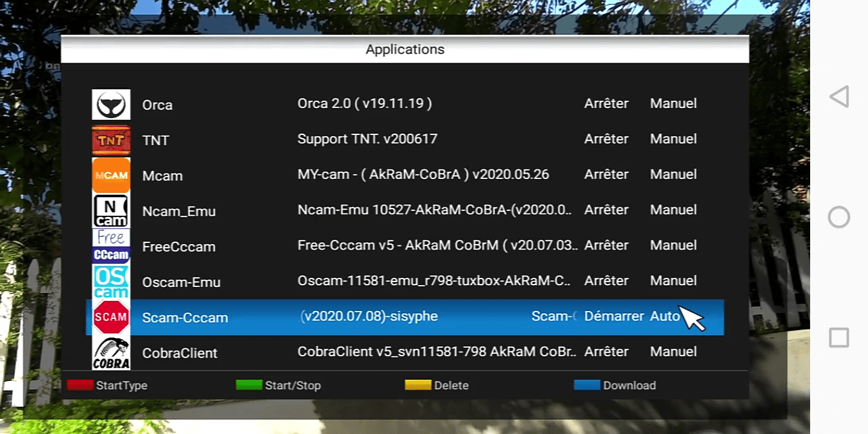Select the CobraClient application name

[180, 353]
